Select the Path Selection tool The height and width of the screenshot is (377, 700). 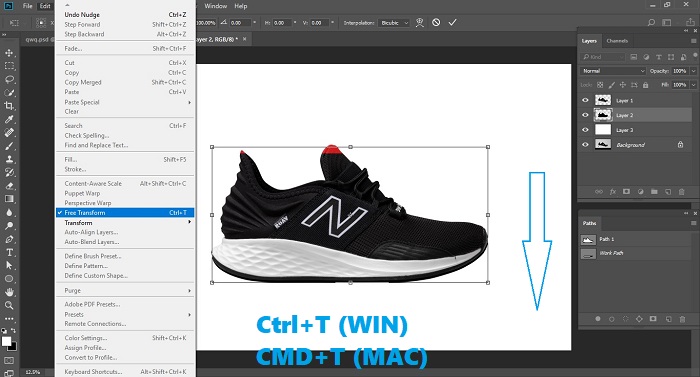(9, 265)
